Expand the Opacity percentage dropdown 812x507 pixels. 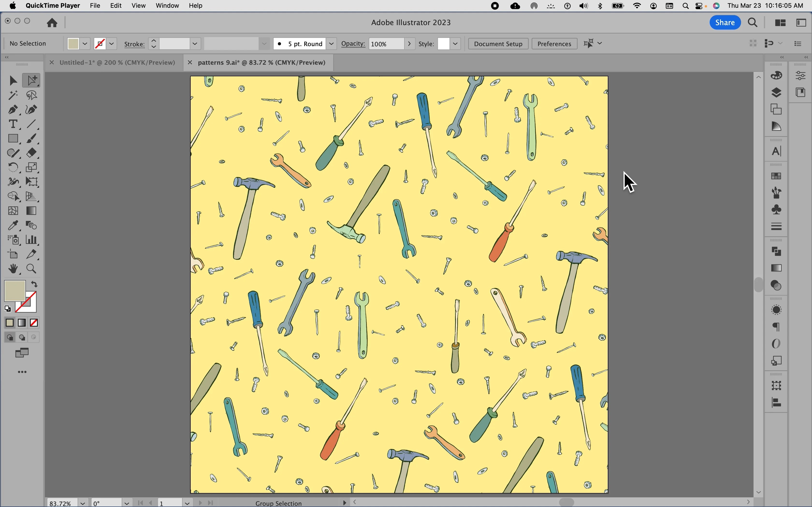click(409, 43)
